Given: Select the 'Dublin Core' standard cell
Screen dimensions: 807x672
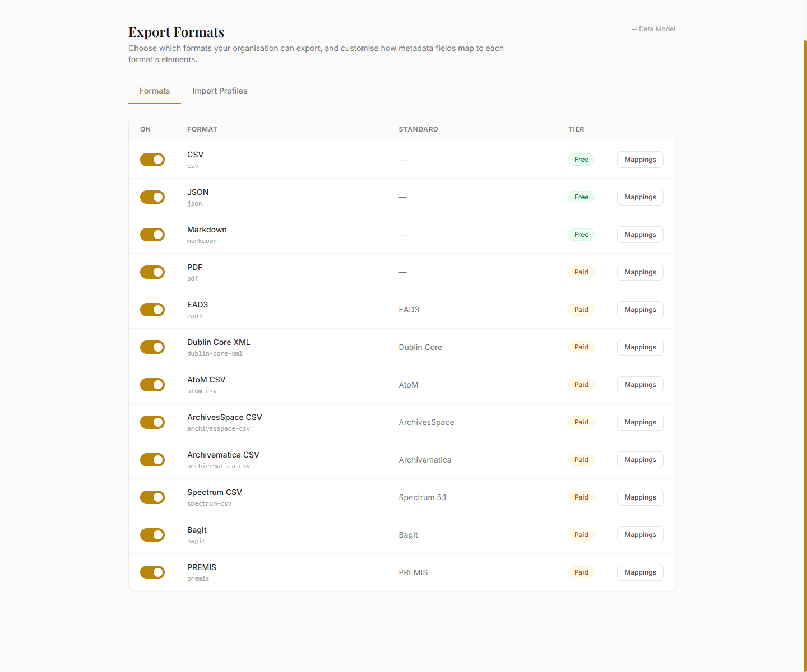Looking at the screenshot, I should [420, 347].
